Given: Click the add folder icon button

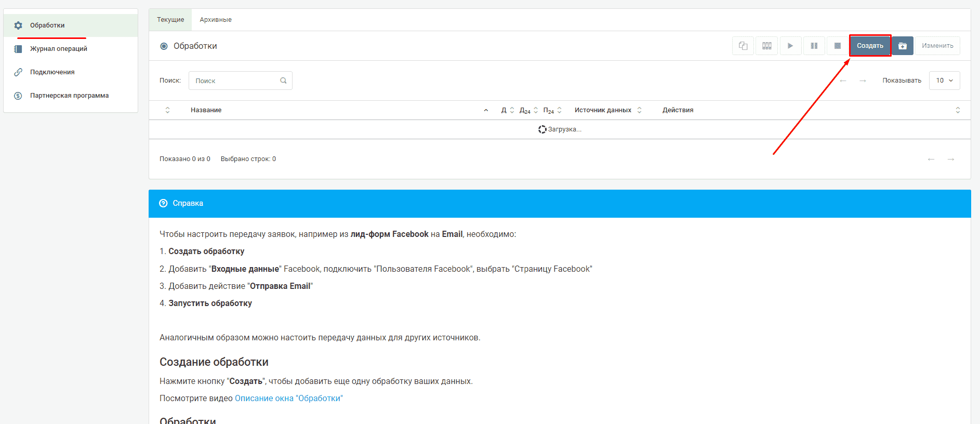Looking at the screenshot, I should (903, 46).
